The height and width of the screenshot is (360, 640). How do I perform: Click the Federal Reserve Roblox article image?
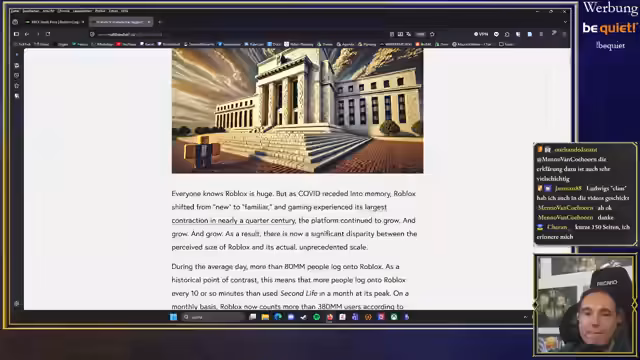click(297, 111)
